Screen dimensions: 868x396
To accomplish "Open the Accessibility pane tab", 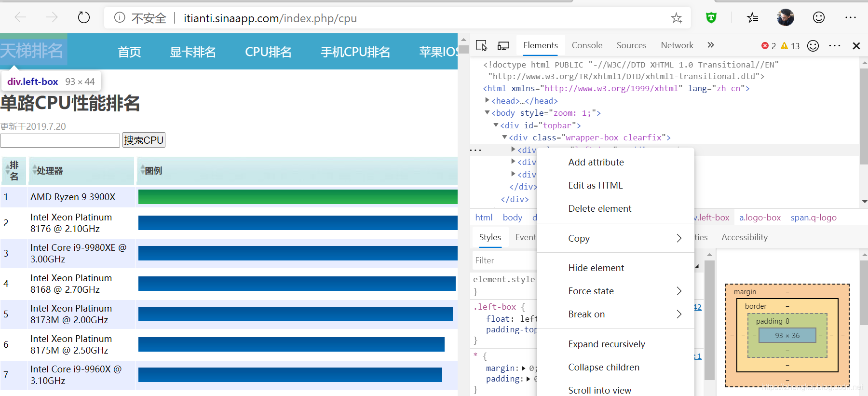I will click(x=745, y=237).
